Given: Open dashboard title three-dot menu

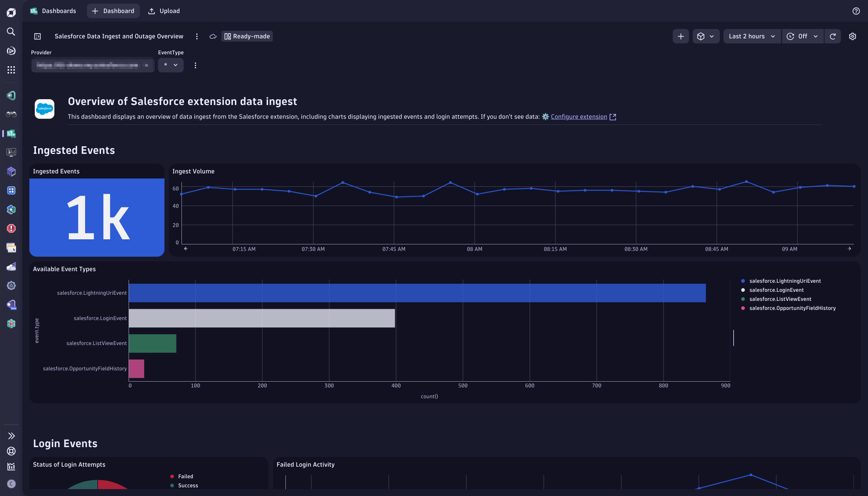Looking at the screenshot, I should (x=197, y=36).
